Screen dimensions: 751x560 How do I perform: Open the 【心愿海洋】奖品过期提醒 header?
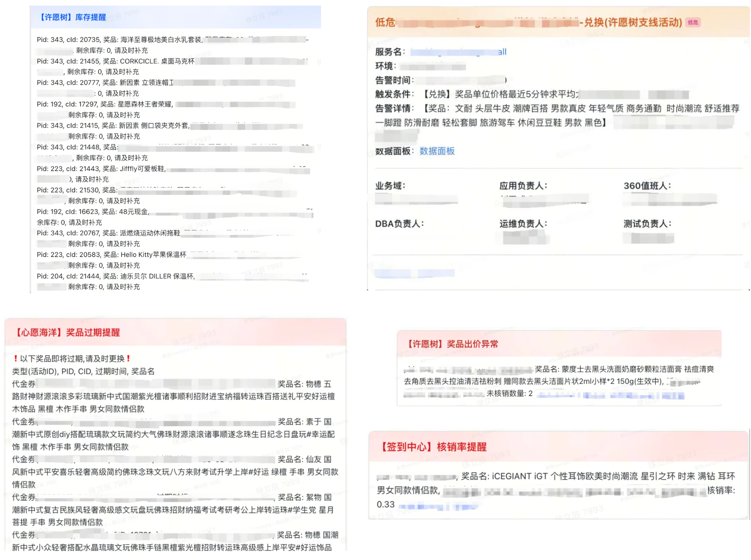click(67, 333)
